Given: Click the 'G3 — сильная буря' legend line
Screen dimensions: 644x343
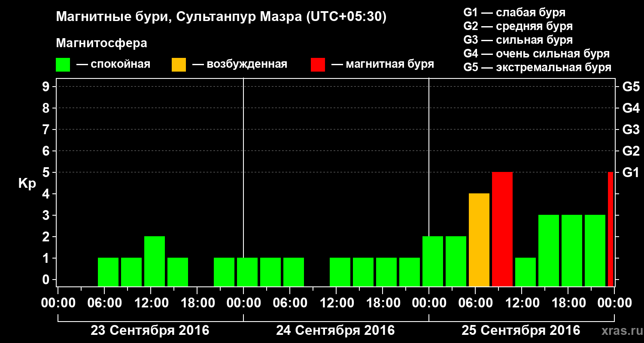Looking at the screenshot, I should point(518,40).
